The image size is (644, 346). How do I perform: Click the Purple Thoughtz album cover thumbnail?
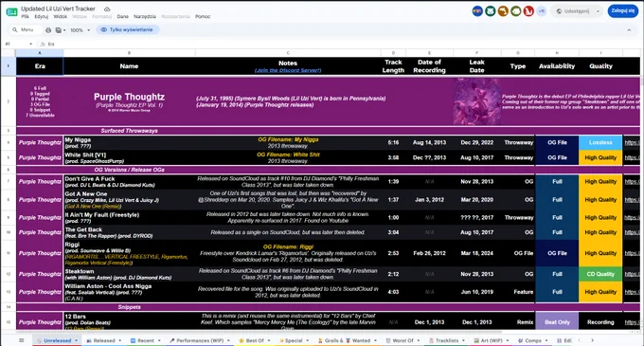coord(476,101)
